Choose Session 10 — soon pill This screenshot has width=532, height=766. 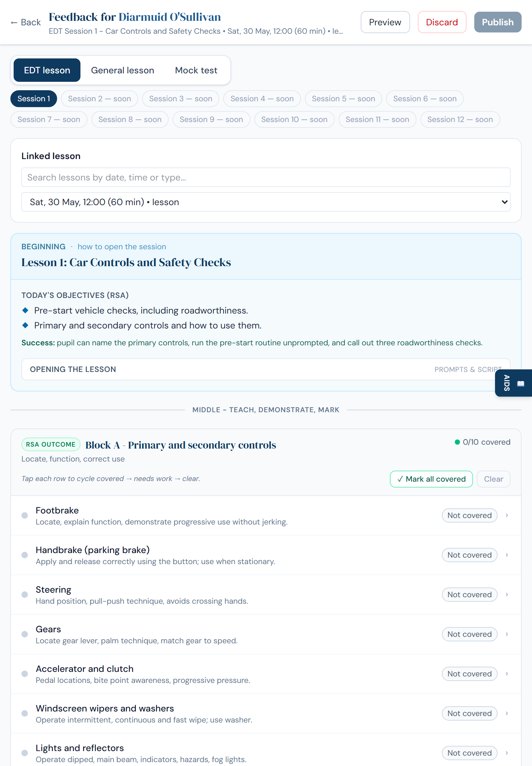pyautogui.click(x=294, y=119)
